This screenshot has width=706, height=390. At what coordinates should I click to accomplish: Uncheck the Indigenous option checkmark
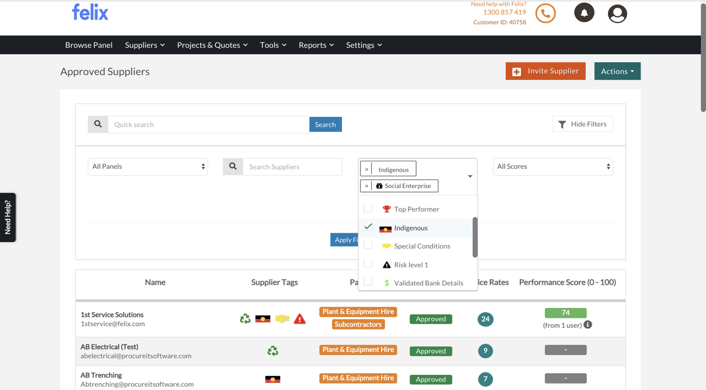(x=368, y=227)
